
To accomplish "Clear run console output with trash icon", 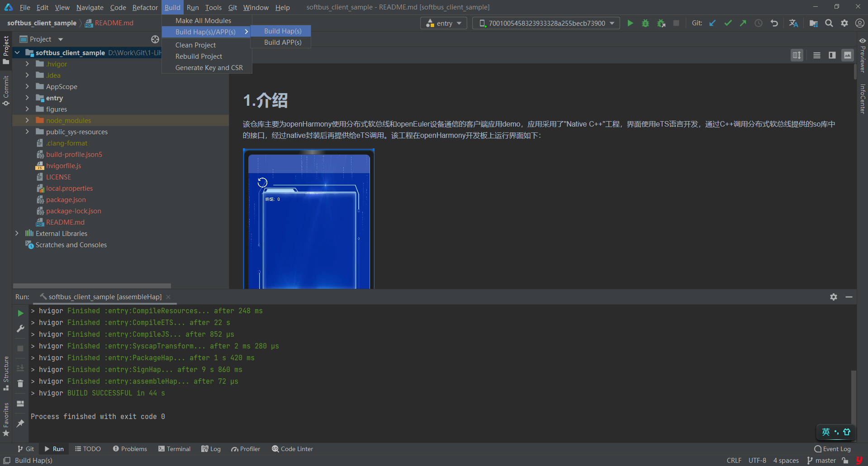I will point(20,384).
